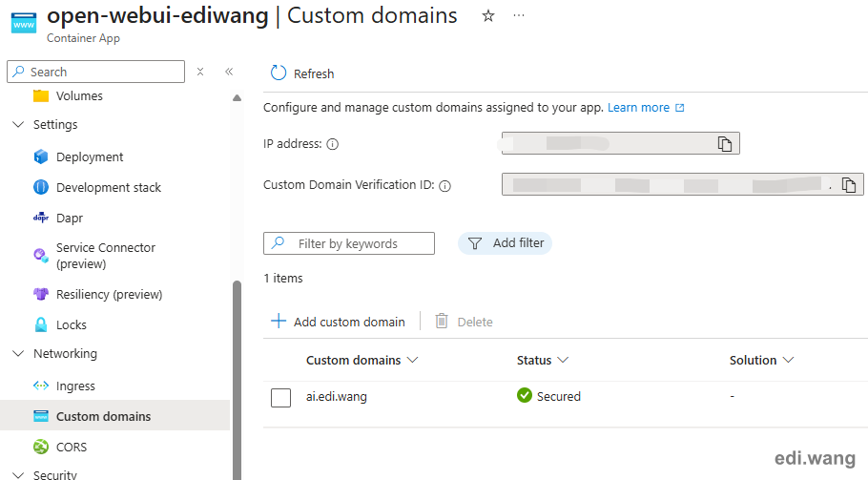Click the info icon beside IP address

pos(332,144)
